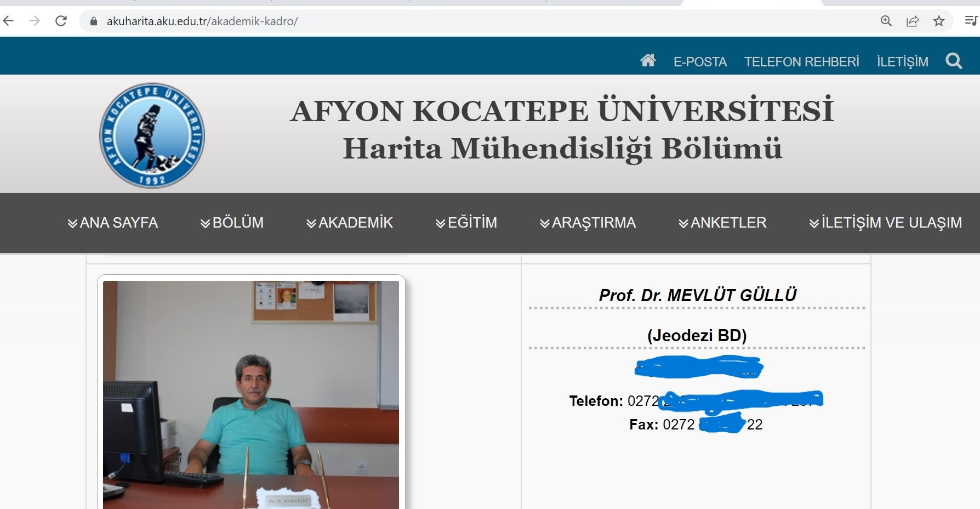Screen dimensions: 980x509
Task: Click the site search magnifier icon
Action: [954, 61]
